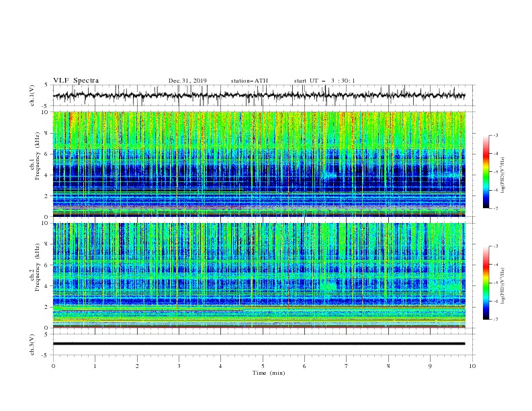Click the "-5" label on ch.1 colorbar
Viewport: 532px width, 411px height.
pyautogui.click(x=495, y=172)
